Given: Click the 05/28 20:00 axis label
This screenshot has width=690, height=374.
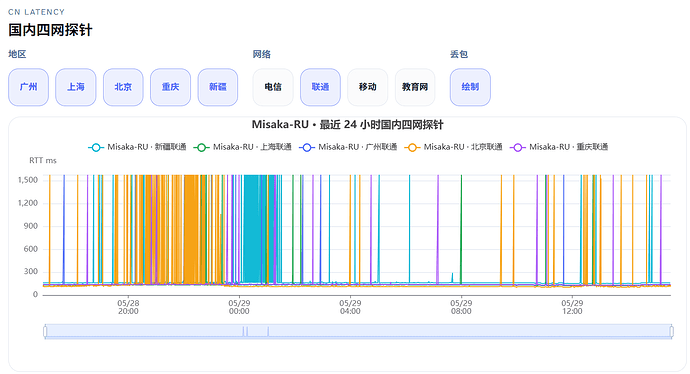Looking at the screenshot, I should (128, 307).
